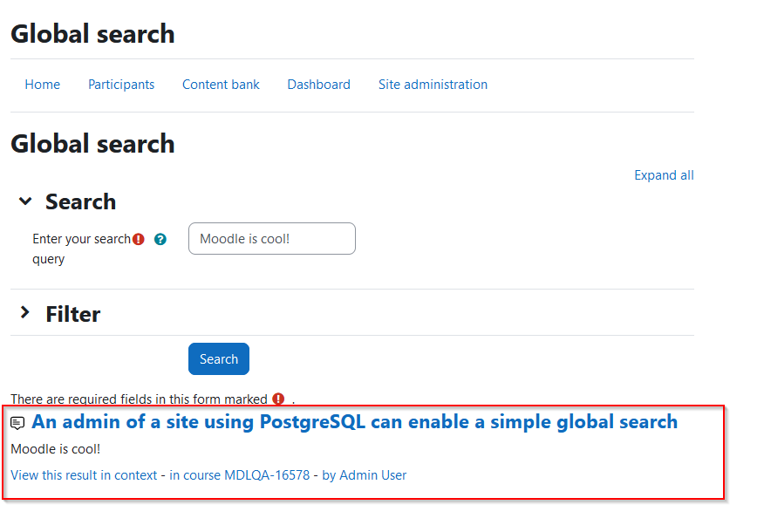Open by Admin User profile link
Image resolution: width=764 pixels, height=532 pixels.
tap(364, 475)
